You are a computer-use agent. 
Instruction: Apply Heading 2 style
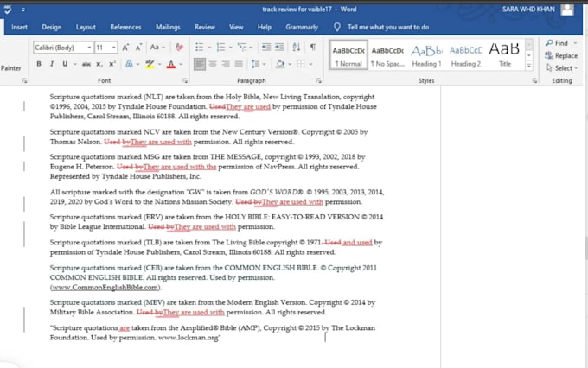[x=466, y=54]
